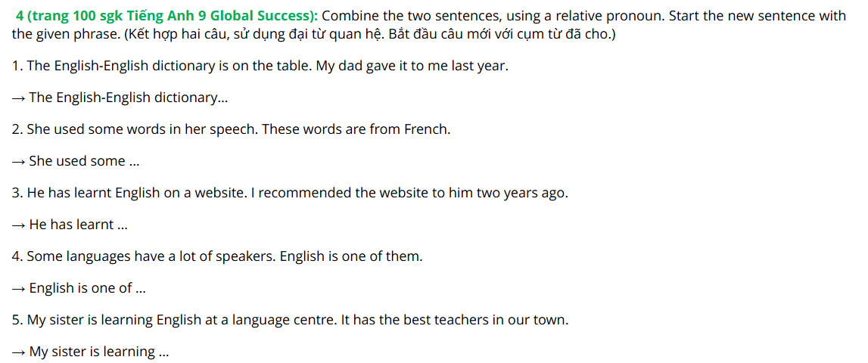Click the arrow before 'She used some'
This screenshot has width=868, height=363.
[19, 162]
